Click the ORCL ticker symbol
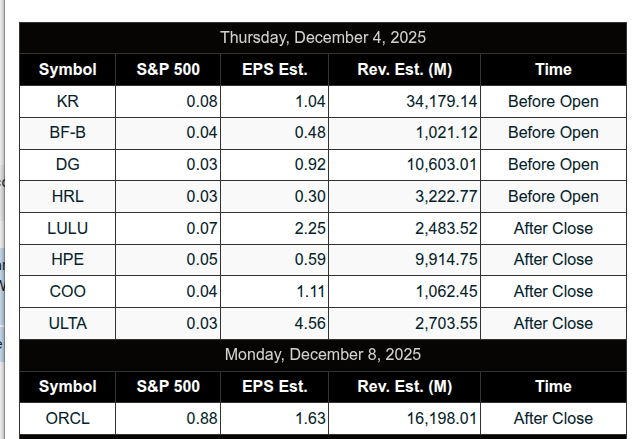The image size is (634, 439). pyautogui.click(x=68, y=419)
